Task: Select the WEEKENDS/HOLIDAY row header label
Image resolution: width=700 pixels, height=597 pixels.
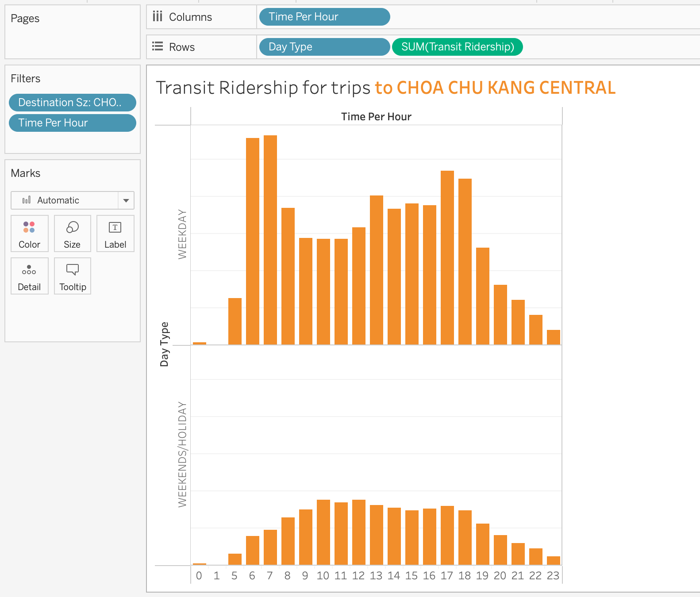Action: (182, 454)
